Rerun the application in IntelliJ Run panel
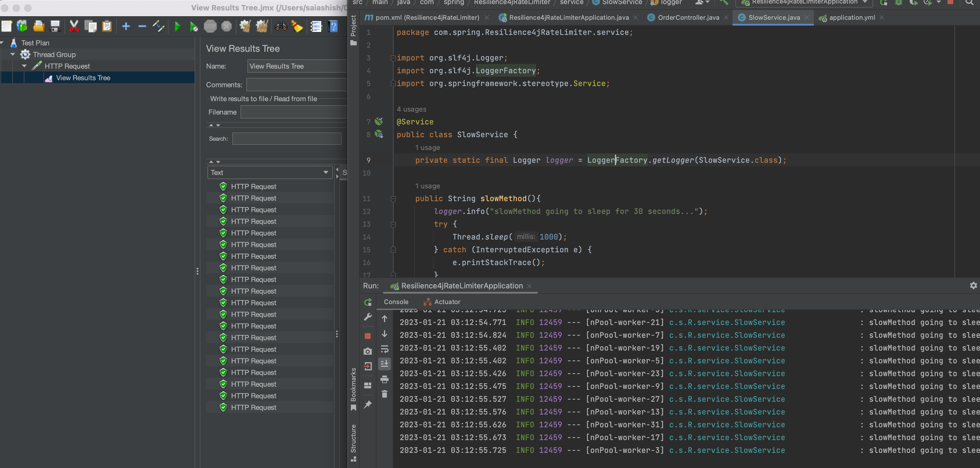980x468 pixels. [367, 302]
